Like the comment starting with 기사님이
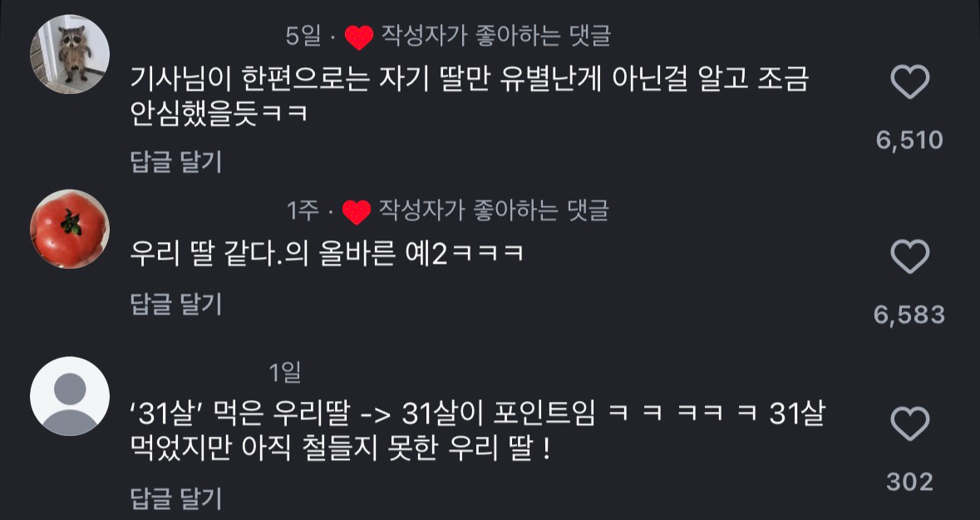 910,82
